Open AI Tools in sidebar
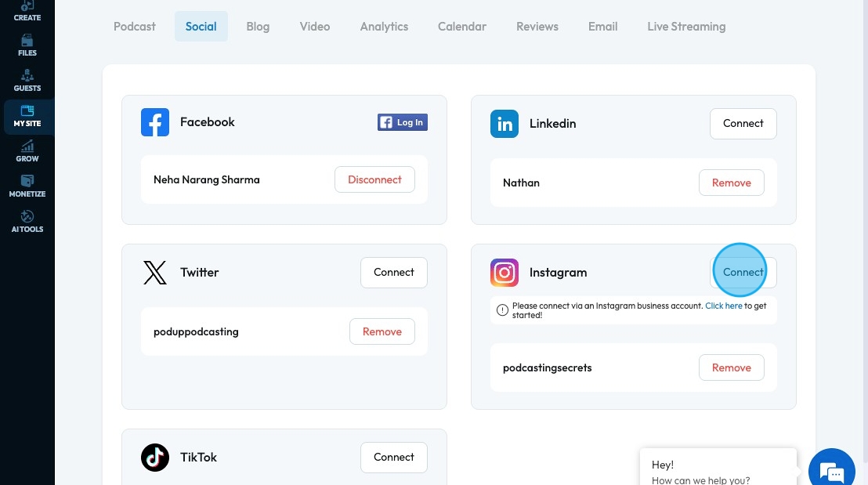 27,222
